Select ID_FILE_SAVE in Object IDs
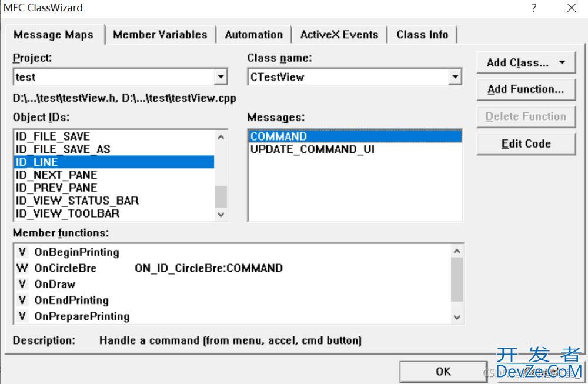Image resolution: width=588 pixels, height=384 pixels. coord(114,136)
